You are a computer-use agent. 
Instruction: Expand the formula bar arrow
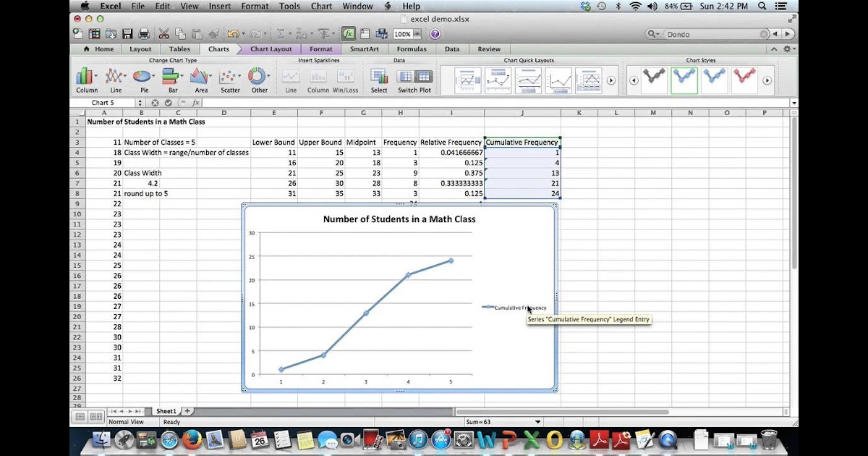(x=794, y=103)
